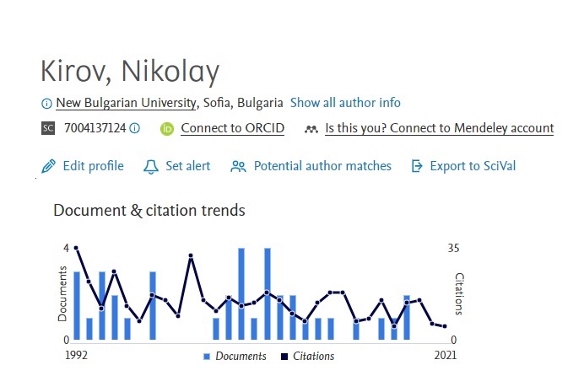The image size is (584, 392).
Task: Click the bell Set alert icon
Action: [x=151, y=166]
